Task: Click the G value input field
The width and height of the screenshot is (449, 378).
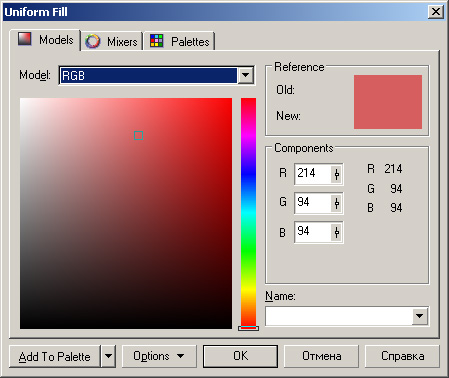Action: pyautogui.click(x=312, y=203)
